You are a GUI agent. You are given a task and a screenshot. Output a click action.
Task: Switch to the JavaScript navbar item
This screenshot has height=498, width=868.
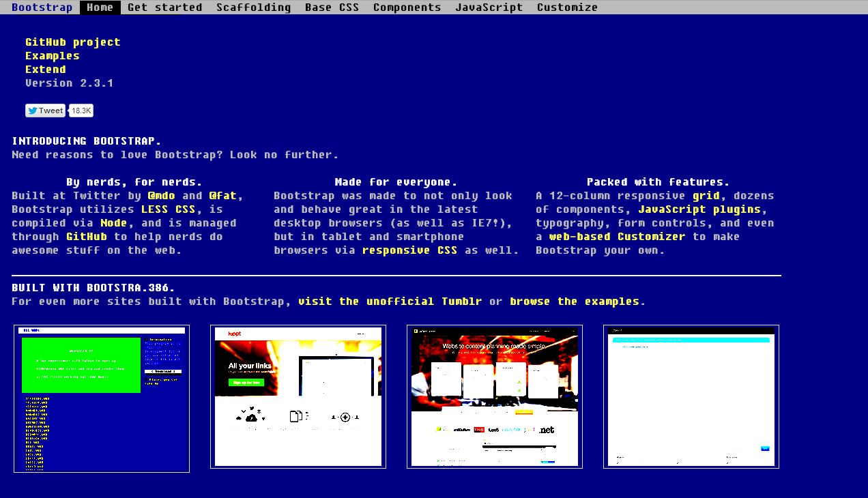[489, 8]
